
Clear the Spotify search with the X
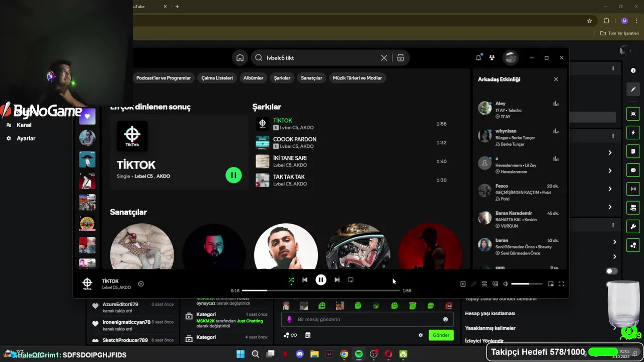[x=384, y=58]
